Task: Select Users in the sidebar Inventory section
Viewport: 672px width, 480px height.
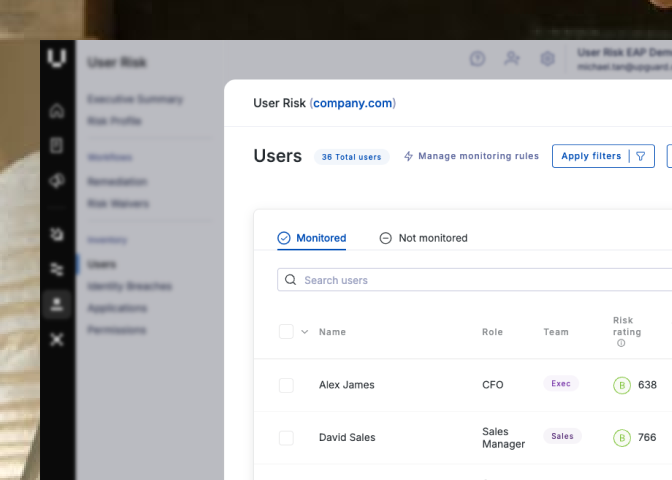Action: coord(102,264)
